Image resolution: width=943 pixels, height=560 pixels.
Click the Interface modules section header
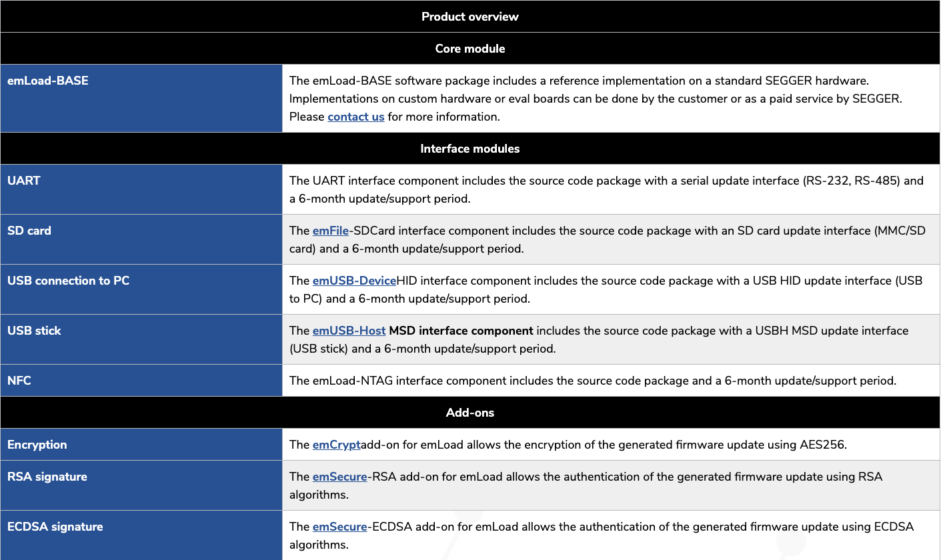tap(470, 149)
